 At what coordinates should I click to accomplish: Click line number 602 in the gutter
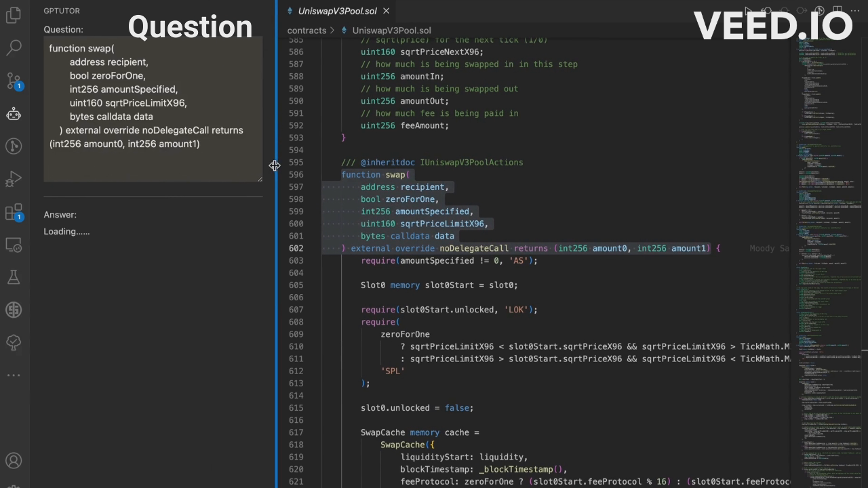[296, 248]
